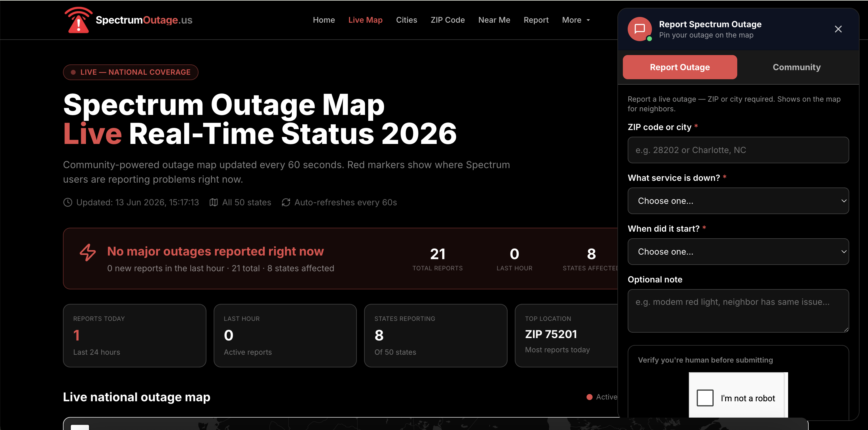Click 'Verify you're human before submitting' text
This screenshot has height=430, width=868.
pyautogui.click(x=705, y=360)
